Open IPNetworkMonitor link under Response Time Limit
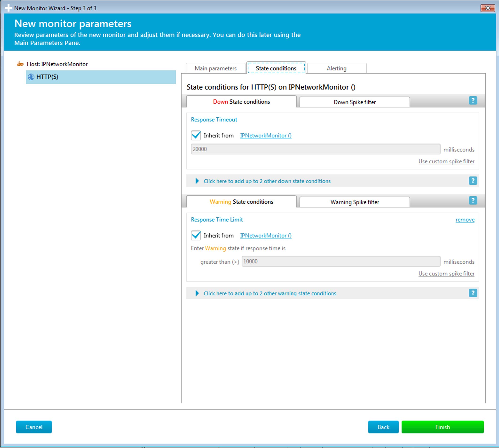The height and width of the screenshot is (448, 499). click(266, 236)
